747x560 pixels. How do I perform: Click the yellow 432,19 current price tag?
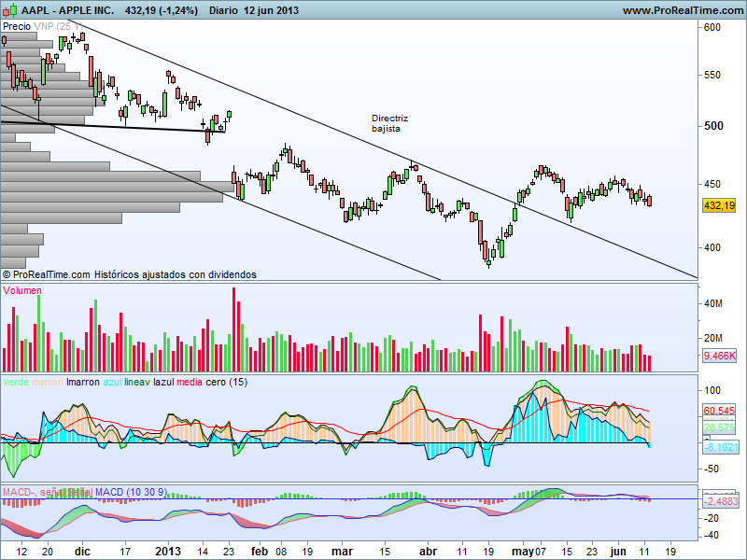[719, 205]
